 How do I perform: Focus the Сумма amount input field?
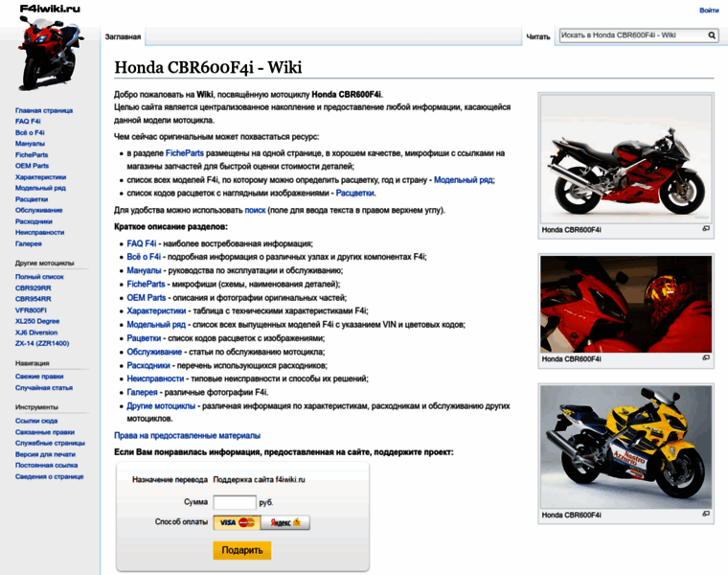235,502
